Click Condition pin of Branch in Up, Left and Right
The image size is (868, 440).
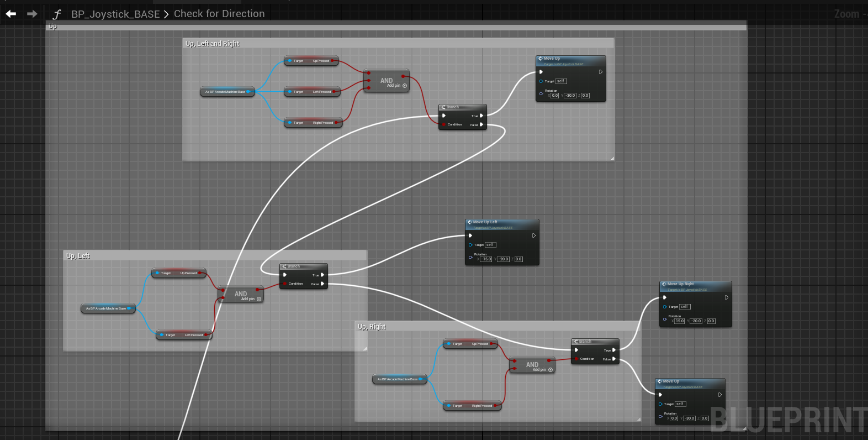444,124
